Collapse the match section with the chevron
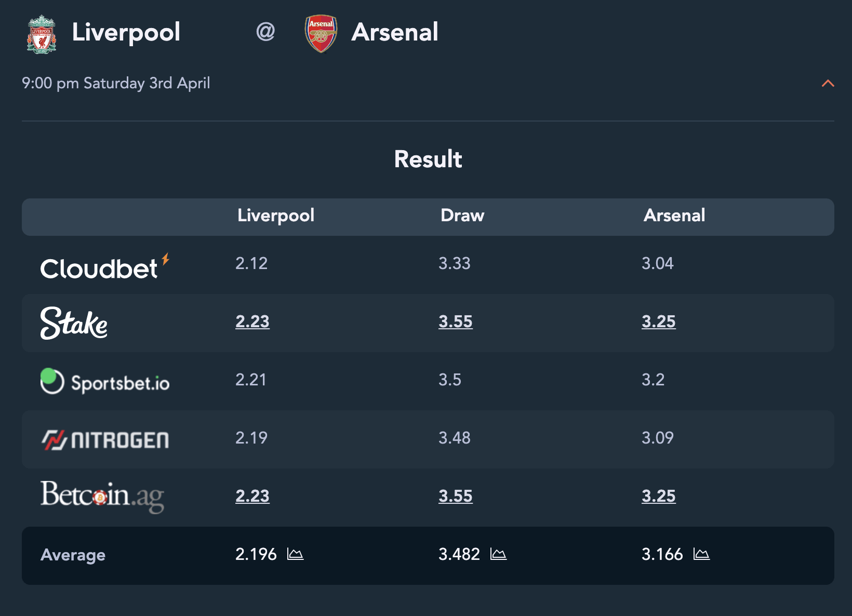Viewport: 852px width, 616px height. (828, 83)
